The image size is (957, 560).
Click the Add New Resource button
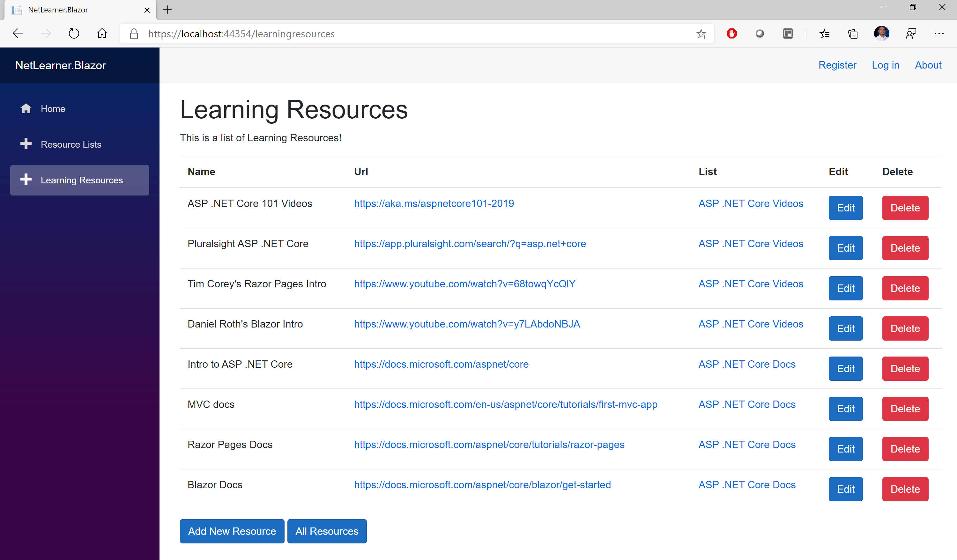point(232,531)
